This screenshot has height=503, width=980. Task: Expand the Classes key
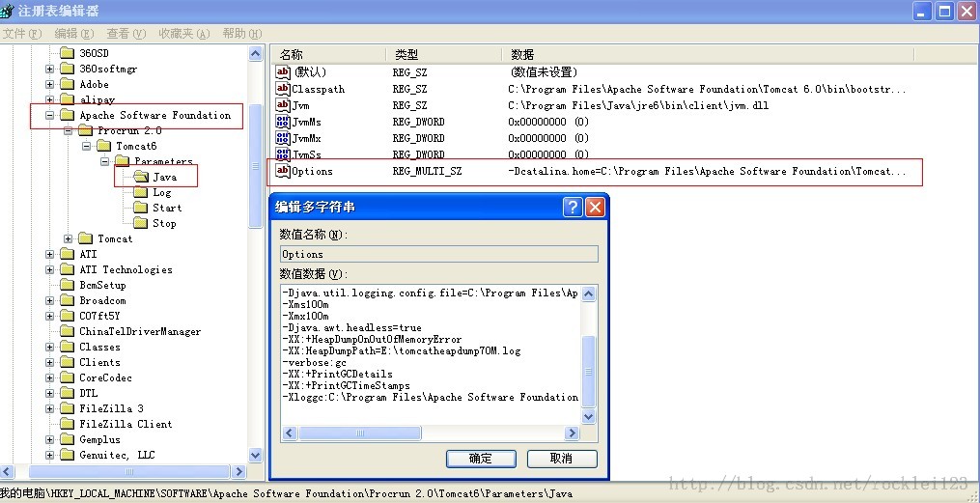point(49,347)
